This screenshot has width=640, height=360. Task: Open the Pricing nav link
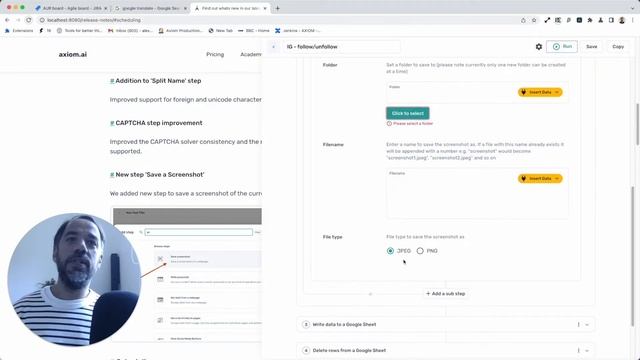[x=215, y=54]
